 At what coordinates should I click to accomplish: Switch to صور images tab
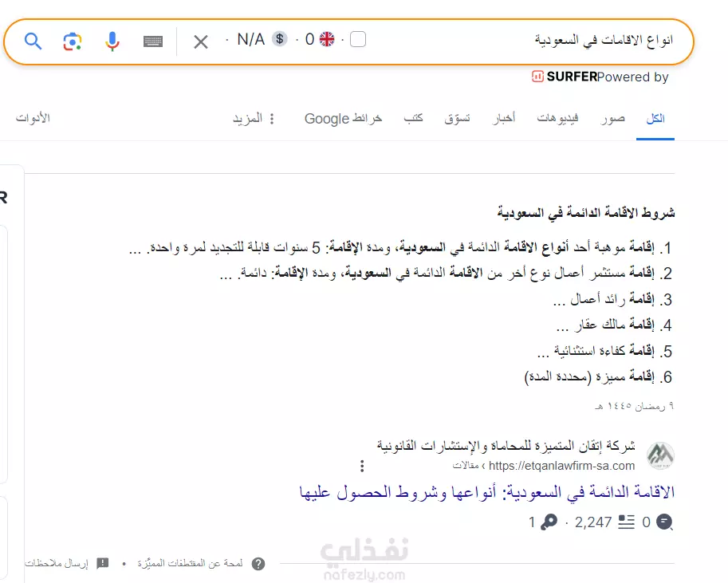coord(612,119)
